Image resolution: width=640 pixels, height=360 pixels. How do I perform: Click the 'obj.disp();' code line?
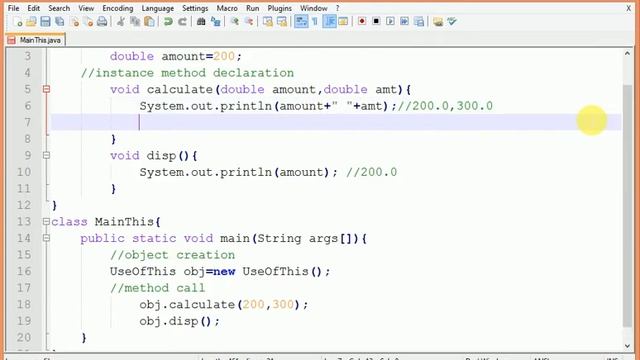[x=180, y=321]
